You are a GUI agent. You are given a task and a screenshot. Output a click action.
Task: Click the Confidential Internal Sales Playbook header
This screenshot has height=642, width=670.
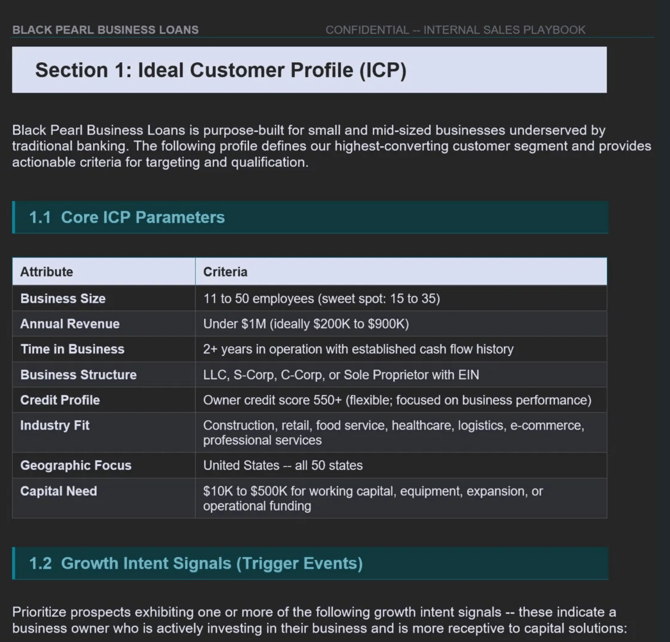[x=455, y=30]
